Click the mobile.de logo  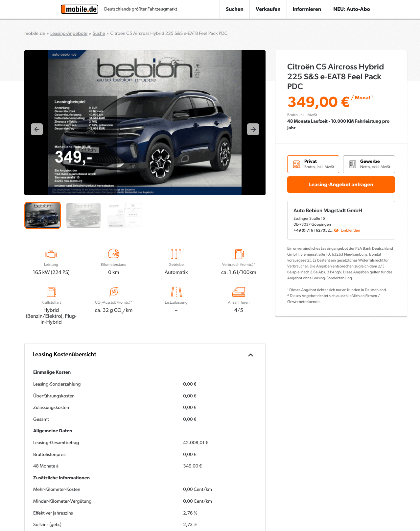[x=80, y=9]
